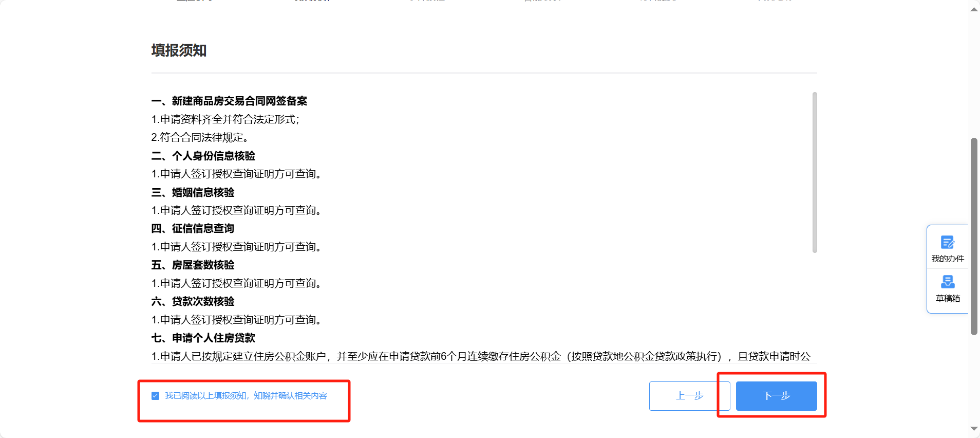Select heading 五、房屋套数核验

click(x=193, y=265)
